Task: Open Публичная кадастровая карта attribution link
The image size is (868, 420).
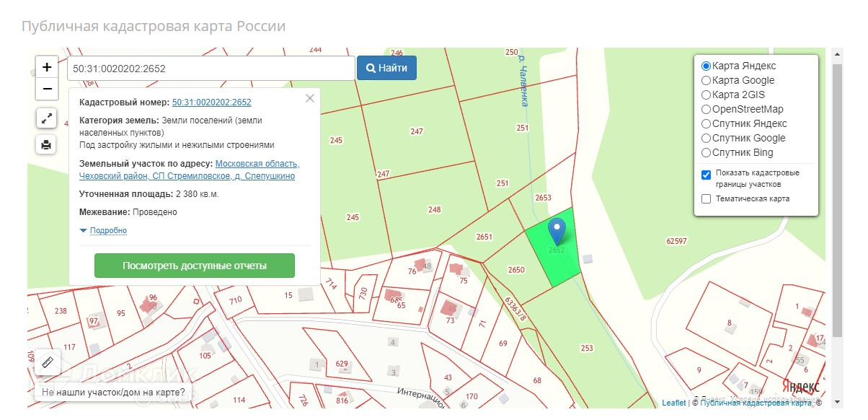Action: (x=756, y=403)
